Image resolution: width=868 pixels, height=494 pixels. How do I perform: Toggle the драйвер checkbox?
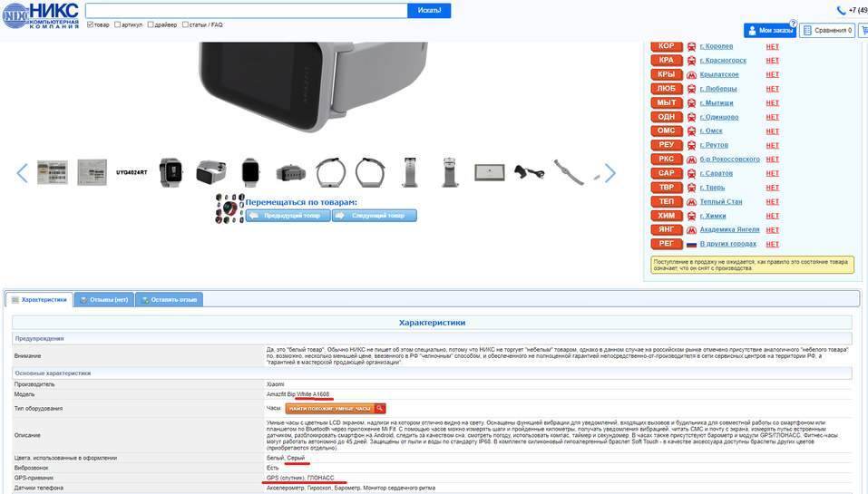click(151, 24)
